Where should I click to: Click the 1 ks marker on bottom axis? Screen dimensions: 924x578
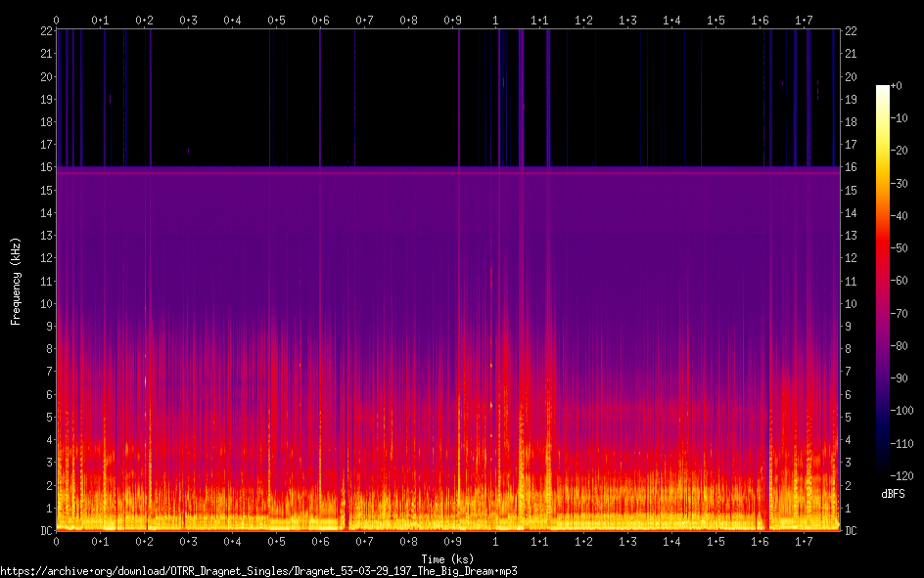496,541
